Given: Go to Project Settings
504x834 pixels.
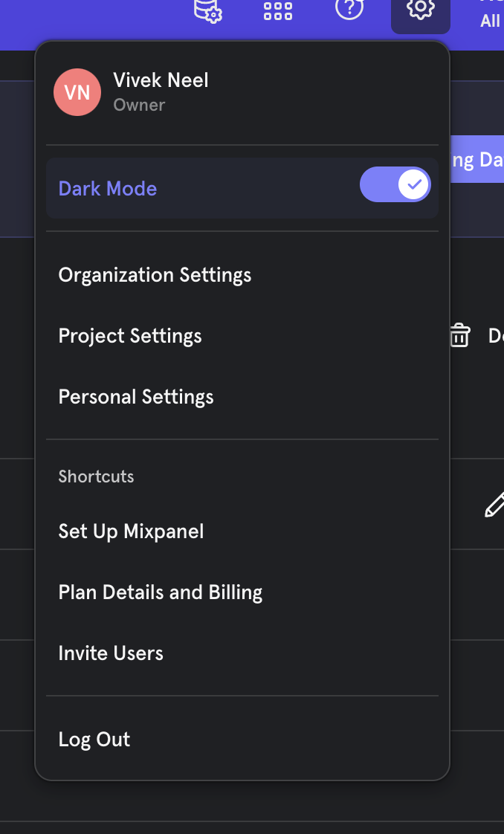Looking at the screenshot, I should [130, 336].
